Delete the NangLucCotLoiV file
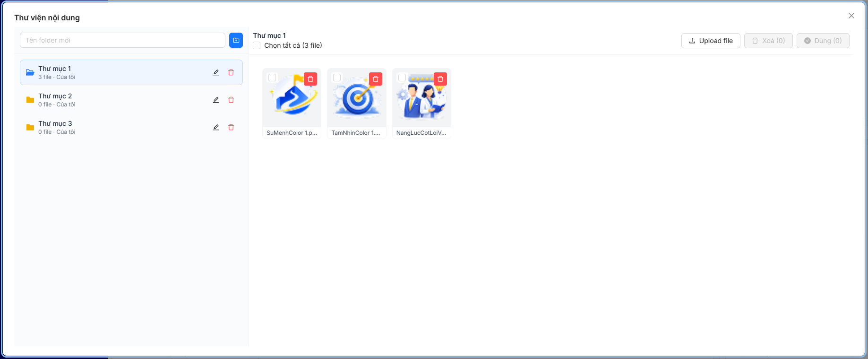The width and height of the screenshot is (868, 359). pos(440,79)
